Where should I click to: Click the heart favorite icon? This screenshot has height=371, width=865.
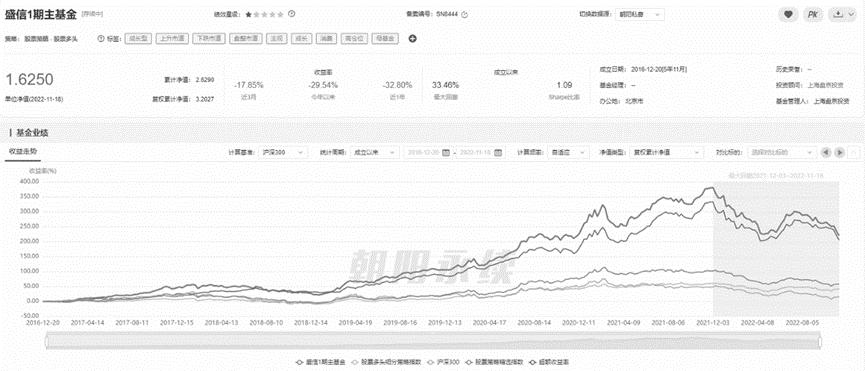pyautogui.click(x=788, y=15)
